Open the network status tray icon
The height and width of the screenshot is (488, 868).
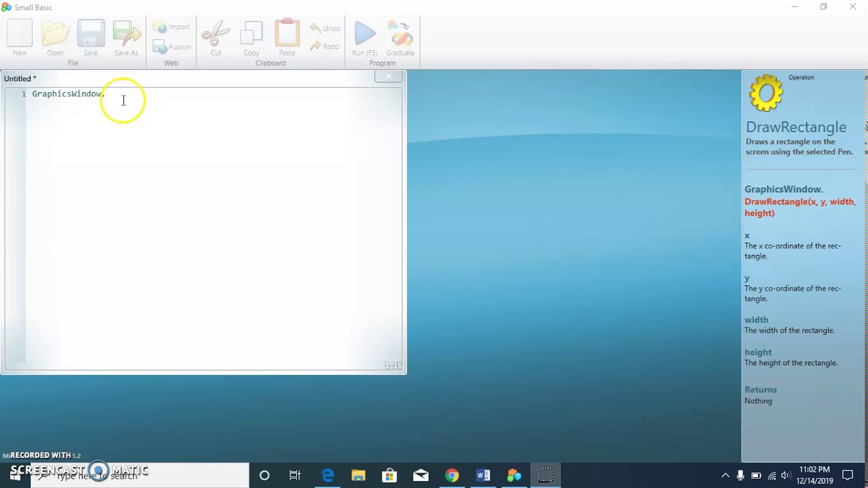[771, 476]
